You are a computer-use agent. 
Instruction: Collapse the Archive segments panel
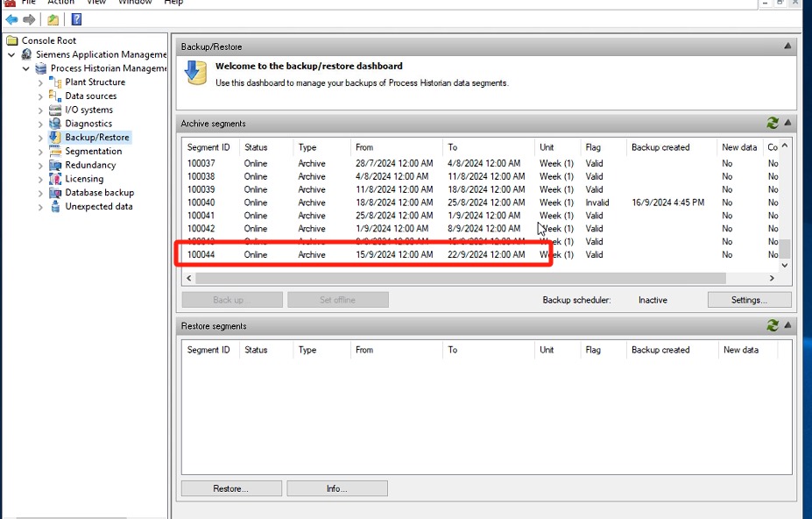[787, 123]
